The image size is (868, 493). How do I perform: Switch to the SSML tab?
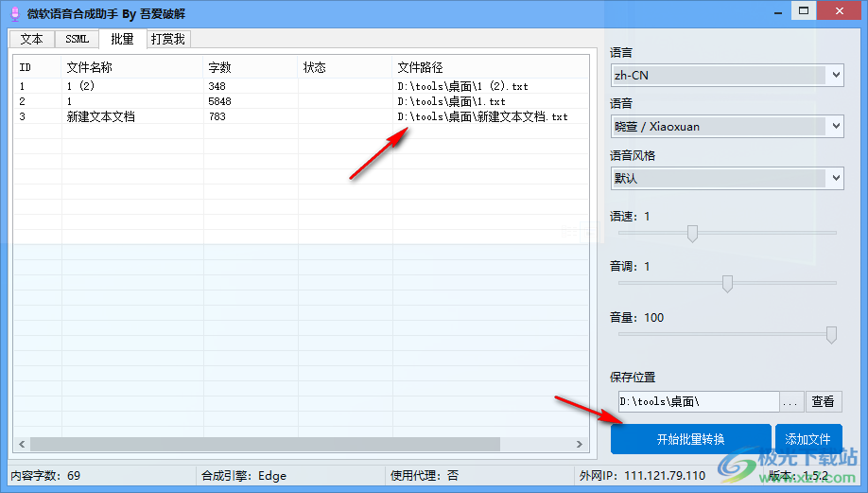pyautogui.click(x=77, y=40)
